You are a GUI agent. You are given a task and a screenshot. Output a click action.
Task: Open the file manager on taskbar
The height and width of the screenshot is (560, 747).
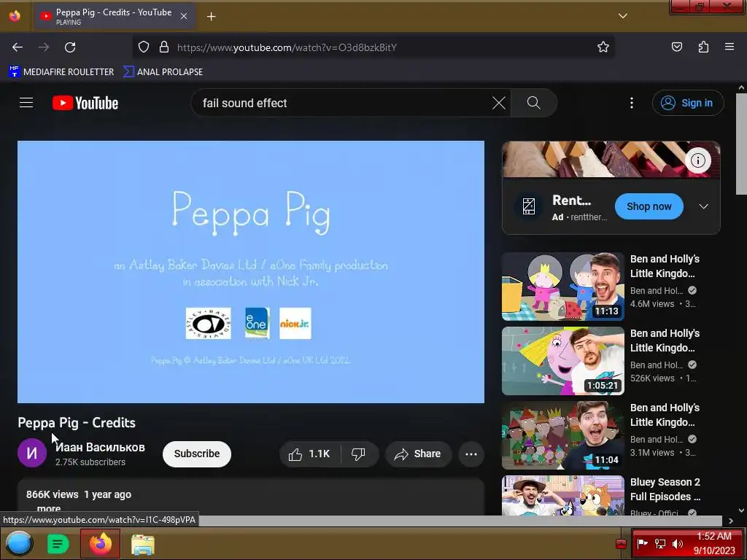click(x=142, y=544)
